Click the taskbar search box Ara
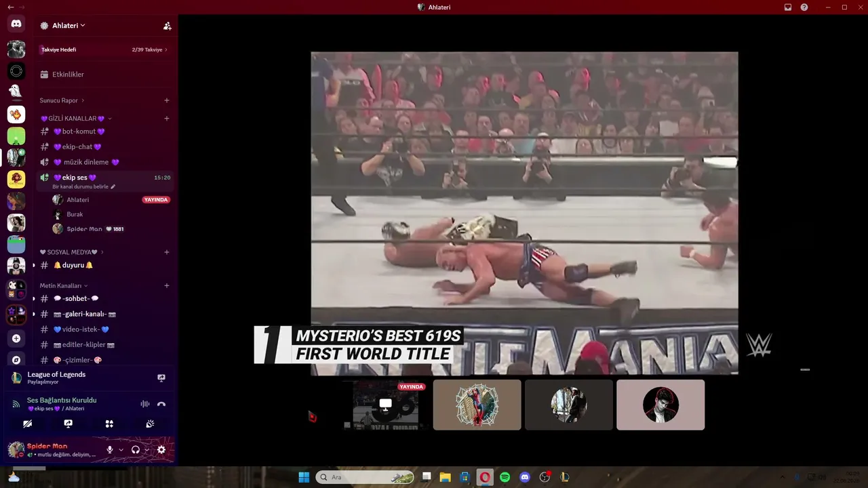The height and width of the screenshot is (488, 868). pos(365,477)
